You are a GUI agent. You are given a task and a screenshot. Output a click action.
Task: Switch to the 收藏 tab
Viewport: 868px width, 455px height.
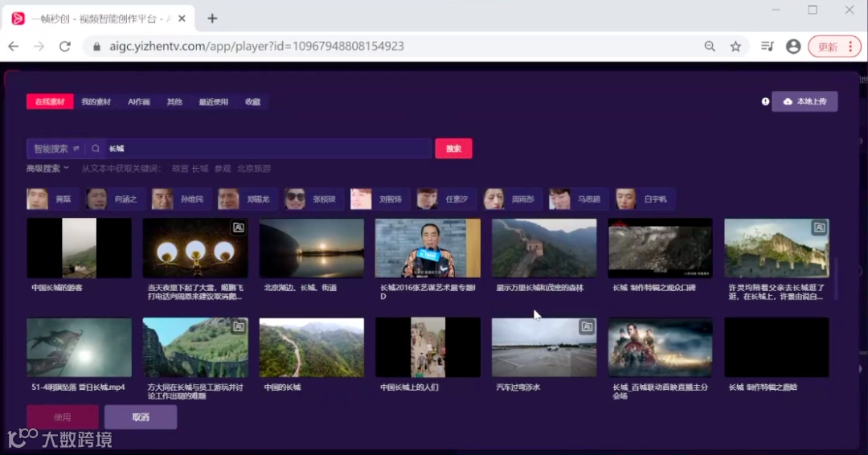pyautogui.click(x=253, y=102)
